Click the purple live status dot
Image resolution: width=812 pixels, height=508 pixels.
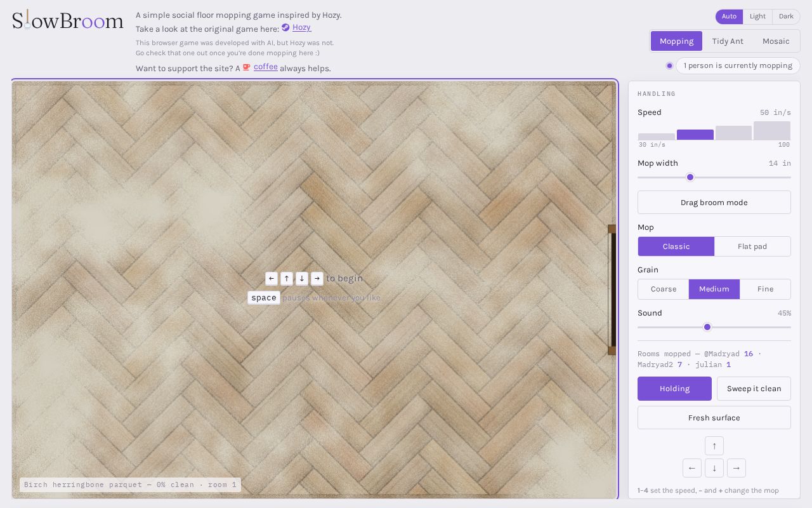[669, 65]
